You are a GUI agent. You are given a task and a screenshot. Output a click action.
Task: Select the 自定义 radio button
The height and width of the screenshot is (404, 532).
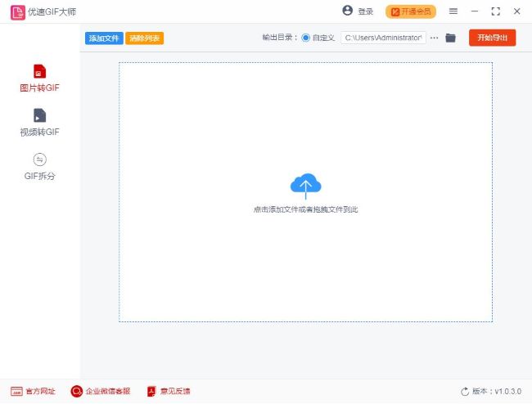pyautogui.click(x=306, y=38)
